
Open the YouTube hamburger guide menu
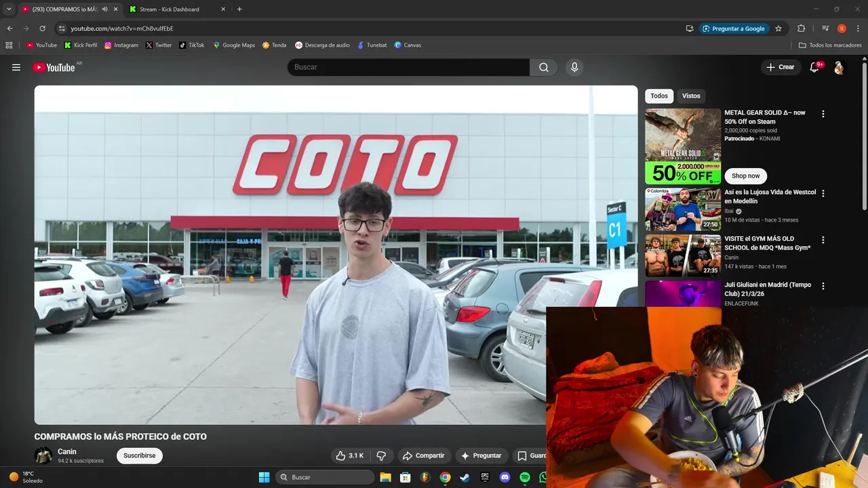tap(16, 67)
